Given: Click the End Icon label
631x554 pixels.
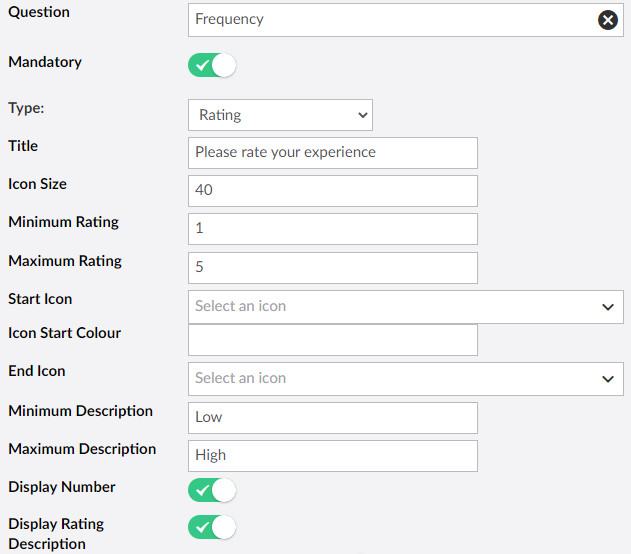Looking at the screenshot, I should click(37, 371).
